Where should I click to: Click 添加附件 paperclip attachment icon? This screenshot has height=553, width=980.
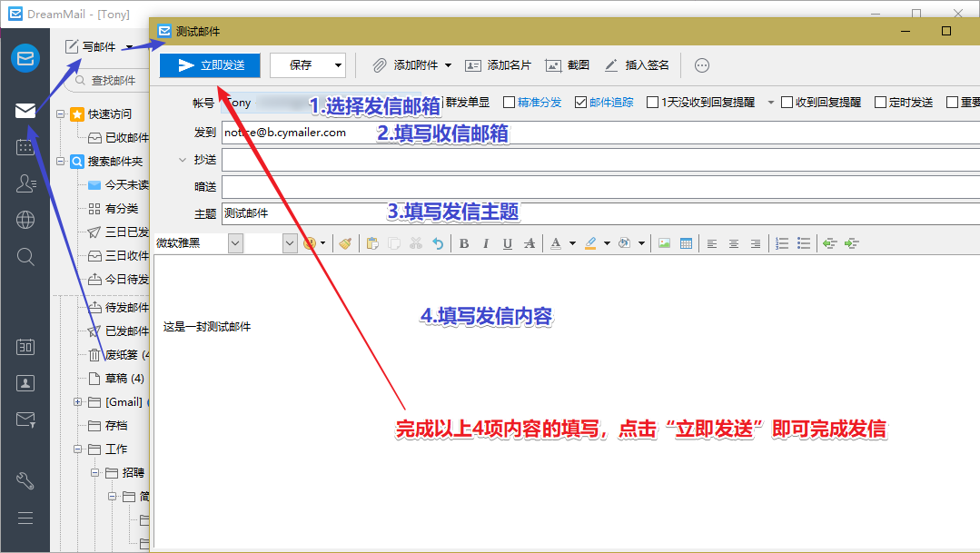tap(380, 65)
